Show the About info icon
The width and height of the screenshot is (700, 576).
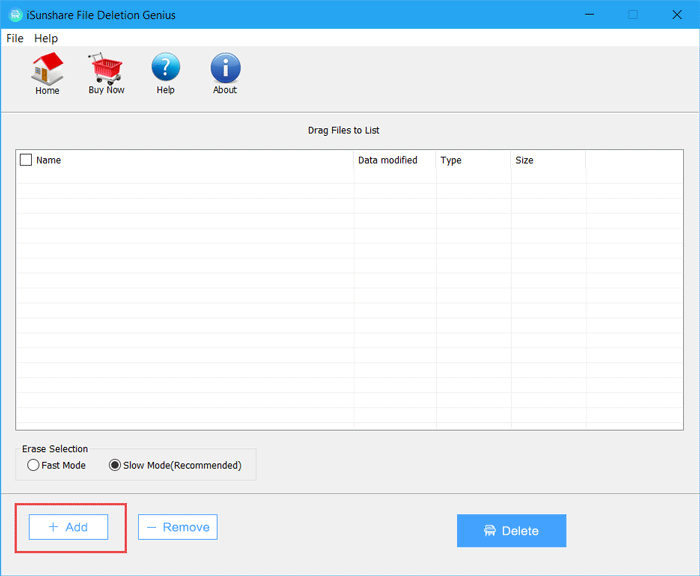point(225,73)
